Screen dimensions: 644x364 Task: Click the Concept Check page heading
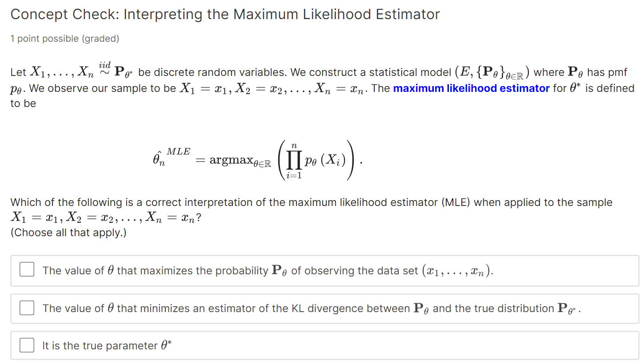click(225, 14)
